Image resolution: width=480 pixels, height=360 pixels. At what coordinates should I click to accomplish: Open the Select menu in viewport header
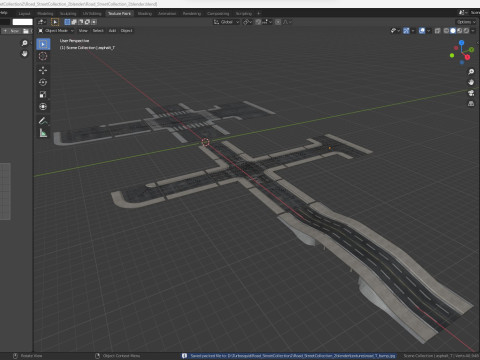point(98,31)
